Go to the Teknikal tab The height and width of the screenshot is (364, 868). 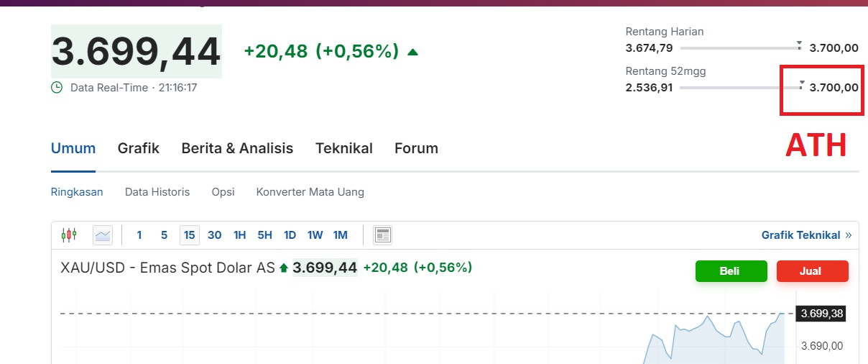(x=343, y=148)
